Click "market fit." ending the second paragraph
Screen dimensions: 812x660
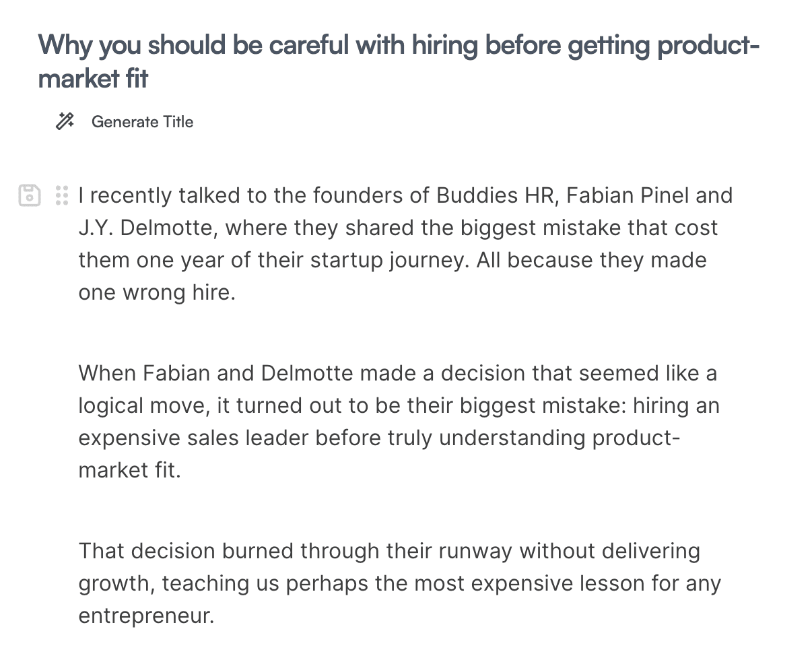(x=129, y=470)
